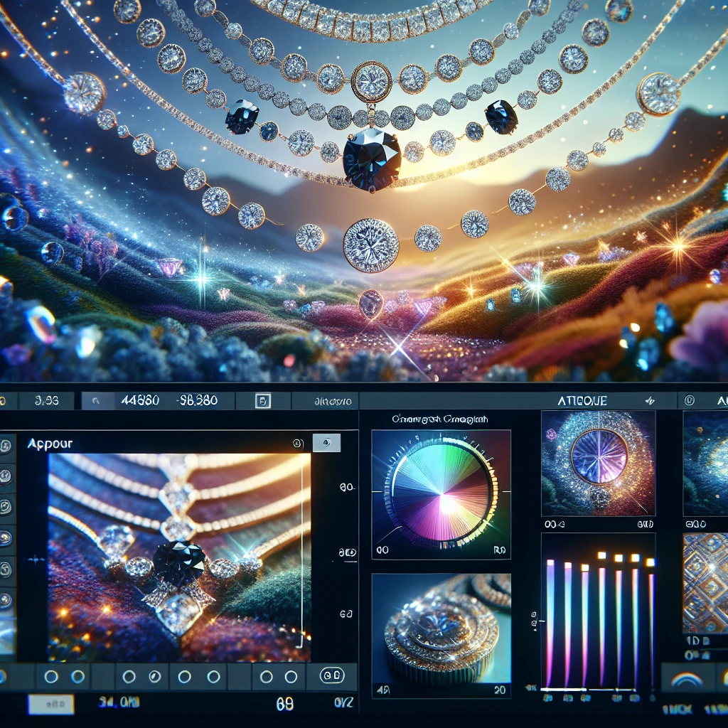Click the white input box at bottom left
This screenshot has width=728, height=728.
pos(51,705)
